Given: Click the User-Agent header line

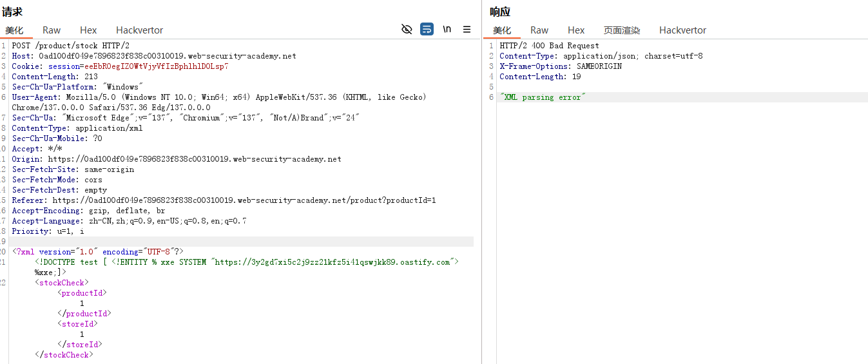Looking at the screenshot, I should click(219, 102).
